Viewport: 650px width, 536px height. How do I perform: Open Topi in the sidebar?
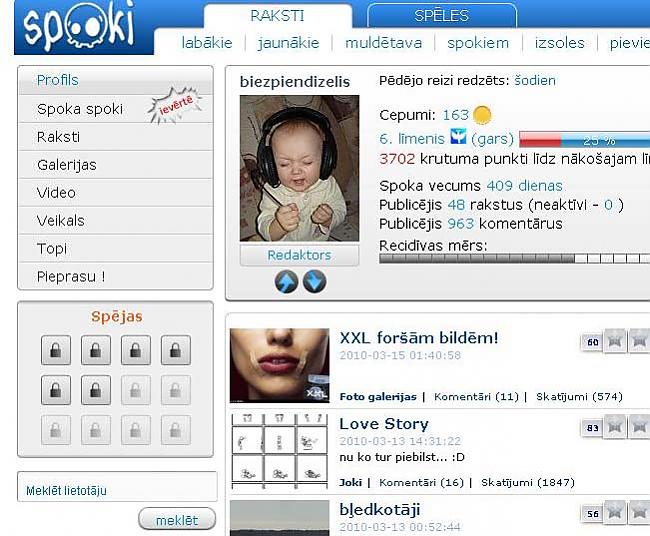[x=116, y=249]
